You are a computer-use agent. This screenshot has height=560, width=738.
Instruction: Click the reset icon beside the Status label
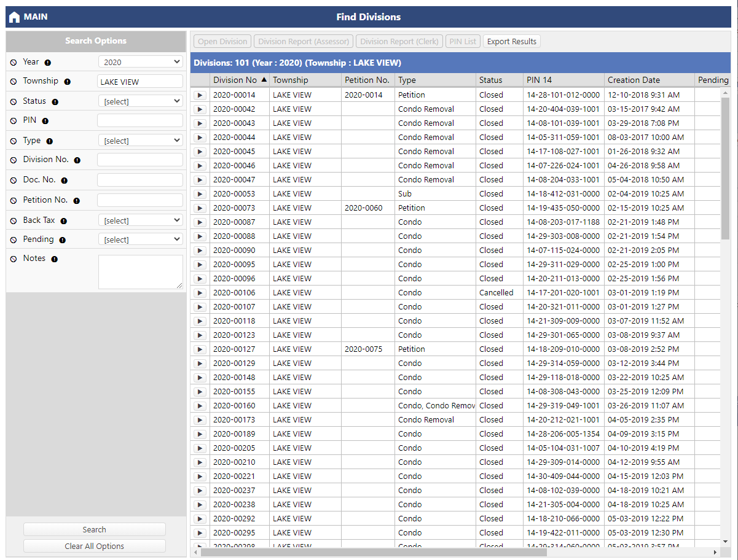(14, 101)
